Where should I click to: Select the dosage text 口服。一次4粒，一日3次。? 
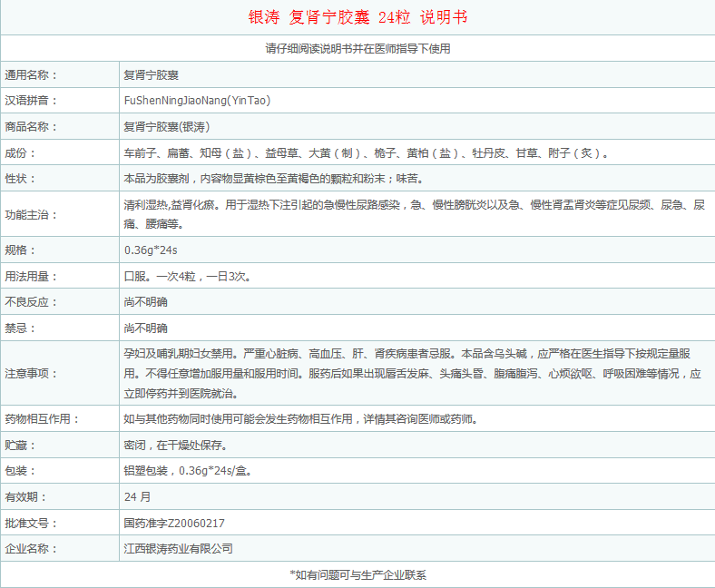click(x=187, y=276)
